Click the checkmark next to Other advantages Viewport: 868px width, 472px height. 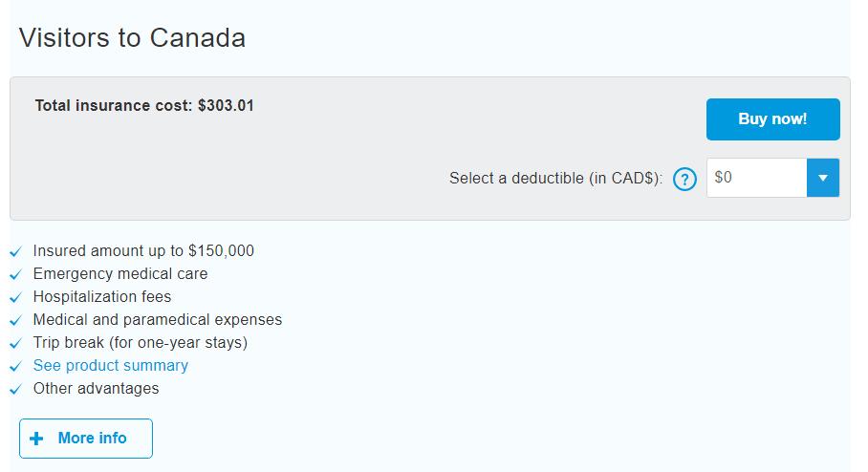[x=15, y=390]
